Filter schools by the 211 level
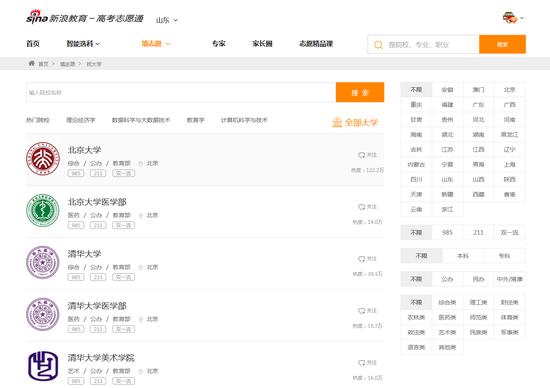This screenshot has height=388, width=550. 478,233
